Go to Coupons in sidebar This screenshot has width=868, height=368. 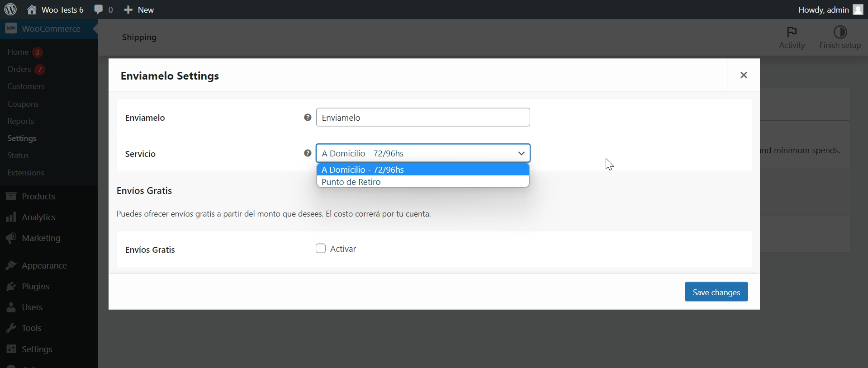pyautogui.click(x=23, y=104)
